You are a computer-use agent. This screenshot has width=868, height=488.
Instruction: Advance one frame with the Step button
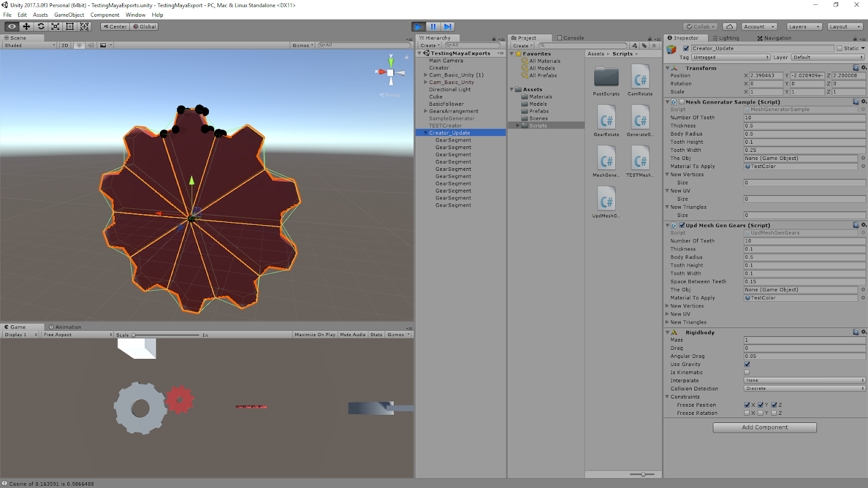(448, 27)
